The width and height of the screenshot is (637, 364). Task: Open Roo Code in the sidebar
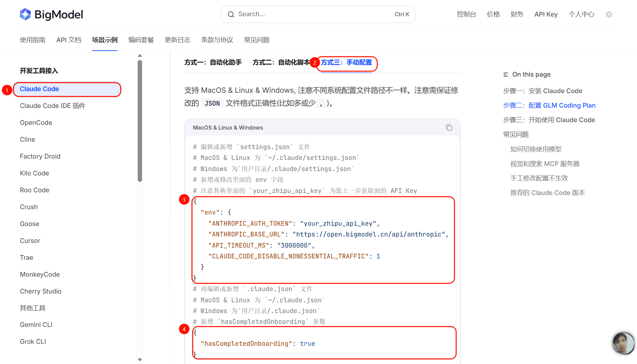pos(34,190)
